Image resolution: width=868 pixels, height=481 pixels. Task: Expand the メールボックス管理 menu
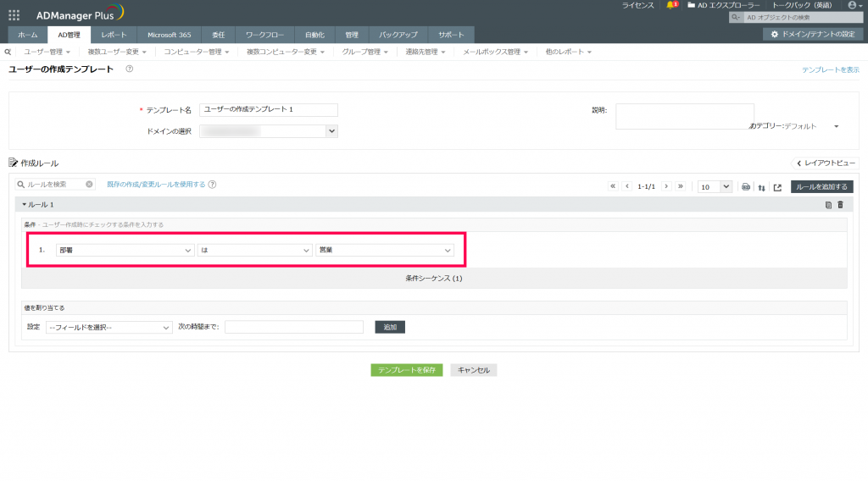pos(495,52)
